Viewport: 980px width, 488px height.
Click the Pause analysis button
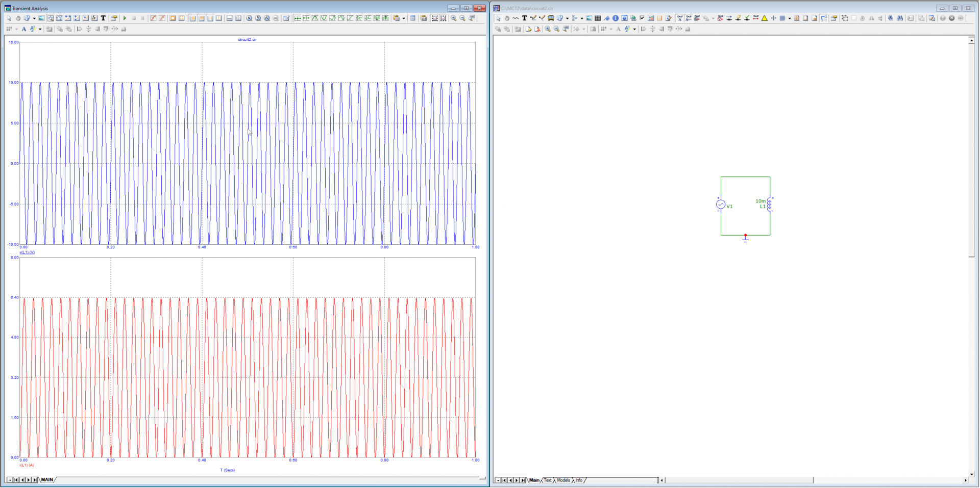[143, 18]
